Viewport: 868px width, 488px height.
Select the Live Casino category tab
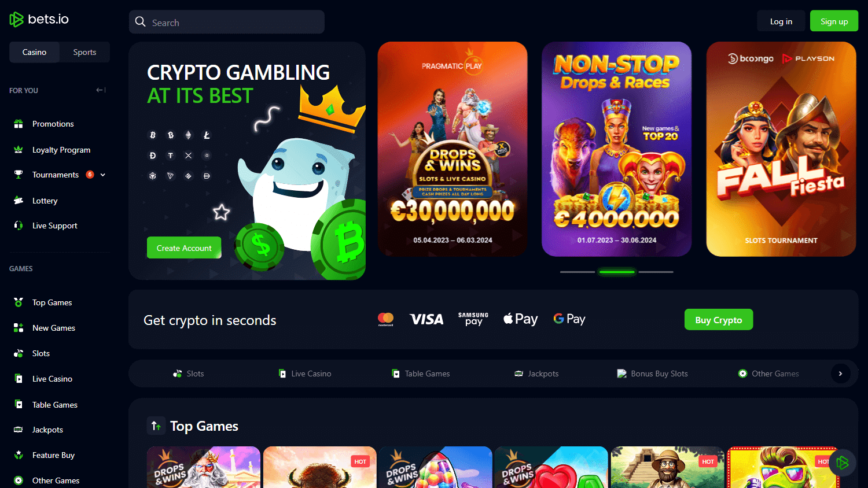tap(305, 374)
